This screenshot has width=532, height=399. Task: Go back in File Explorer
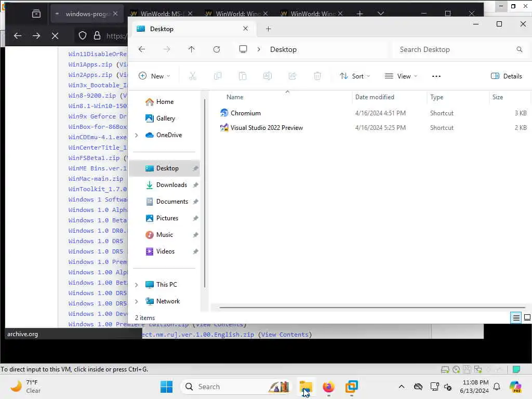click(x=142, y=49)
